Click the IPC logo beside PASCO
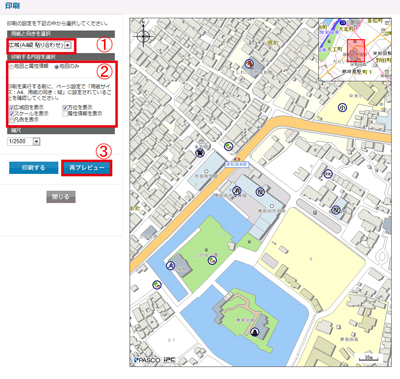Viewport: 400px width, 379px height. pos(170,360)
